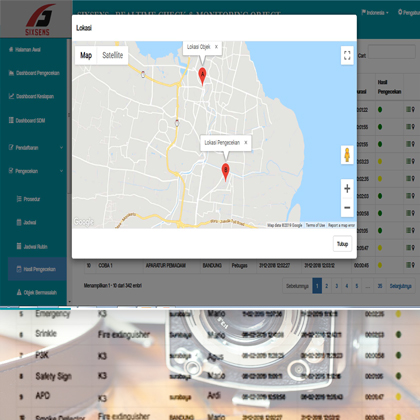Screen dimensions: 420x420
Task: Click the APD row in lower table
Action: click(210, 397)
